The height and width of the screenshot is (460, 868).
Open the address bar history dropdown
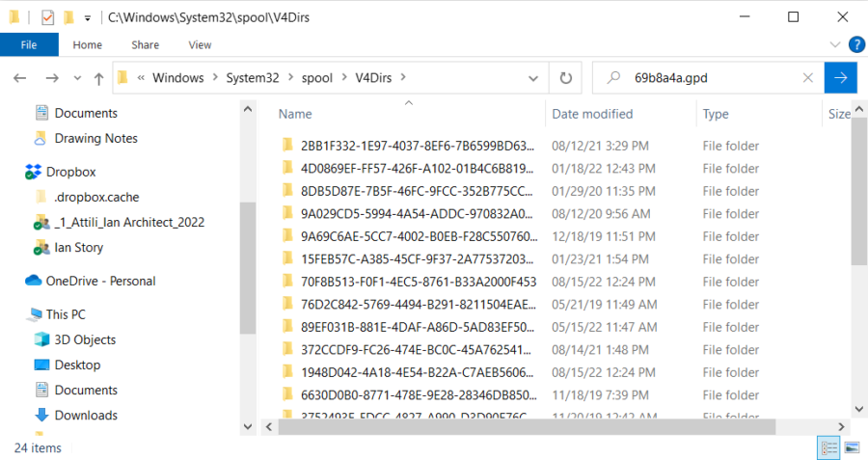click(533, 79)
